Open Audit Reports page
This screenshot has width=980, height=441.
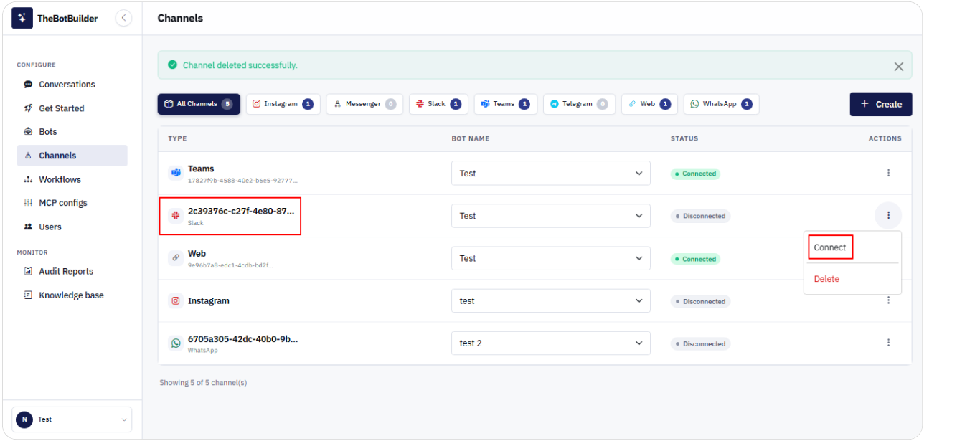(x=72, y=272)
